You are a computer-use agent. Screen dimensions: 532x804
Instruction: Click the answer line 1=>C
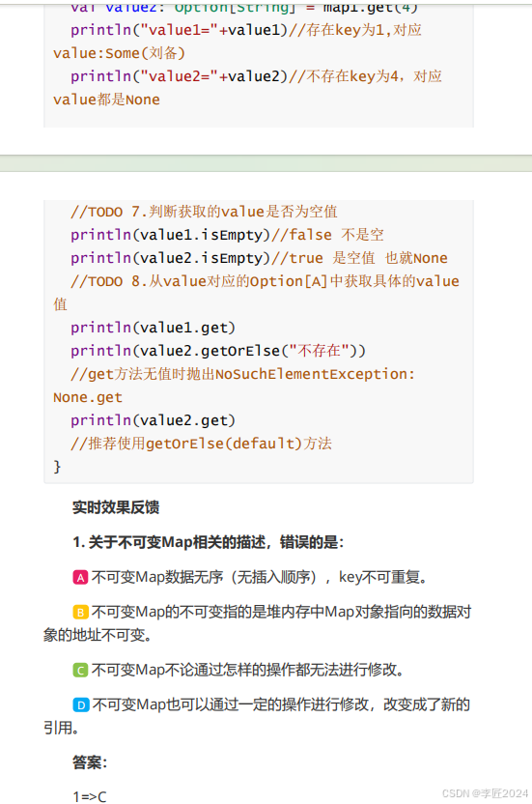(90, 796)
